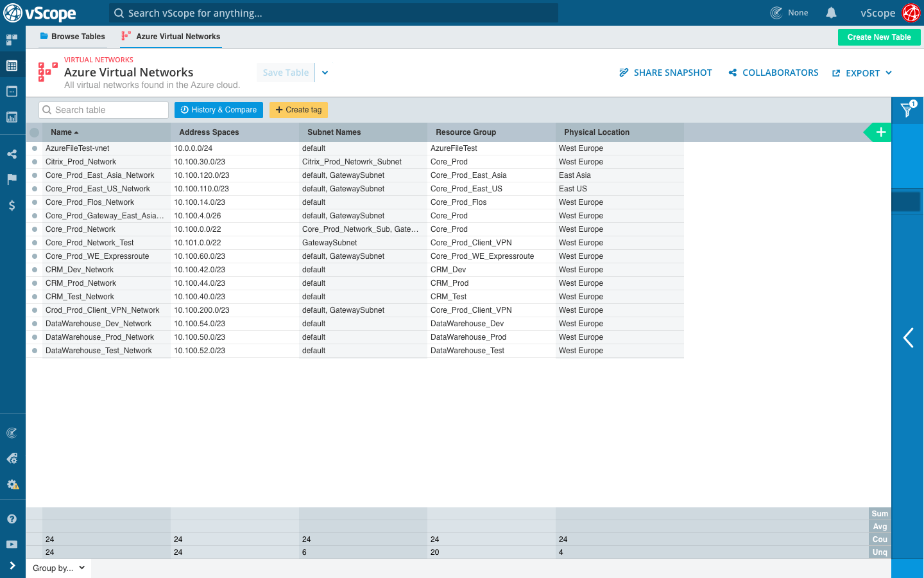Click the Create New Table button
Screen dimensions: 924x578
879,37
